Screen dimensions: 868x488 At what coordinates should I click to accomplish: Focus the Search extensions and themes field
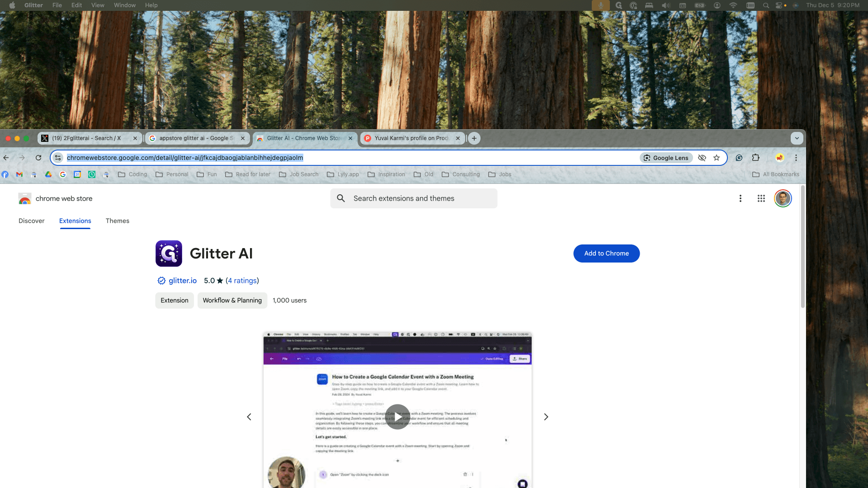click(414, 198)
